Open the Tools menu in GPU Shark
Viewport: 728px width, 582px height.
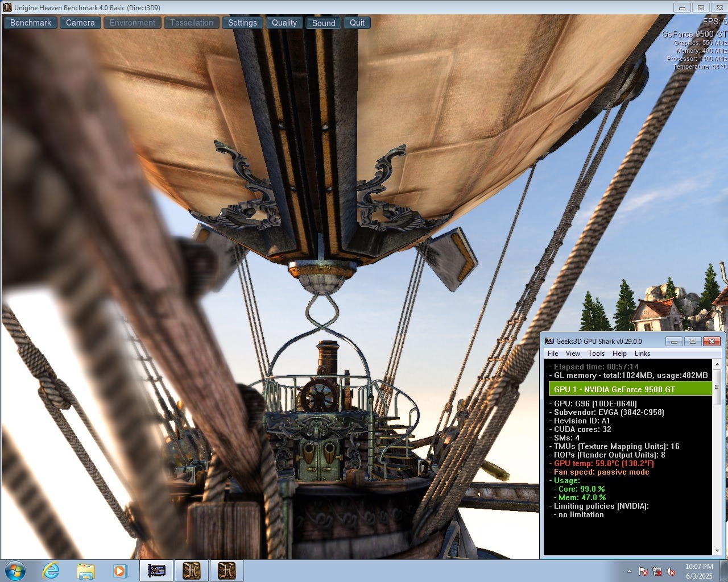[596, 354]
